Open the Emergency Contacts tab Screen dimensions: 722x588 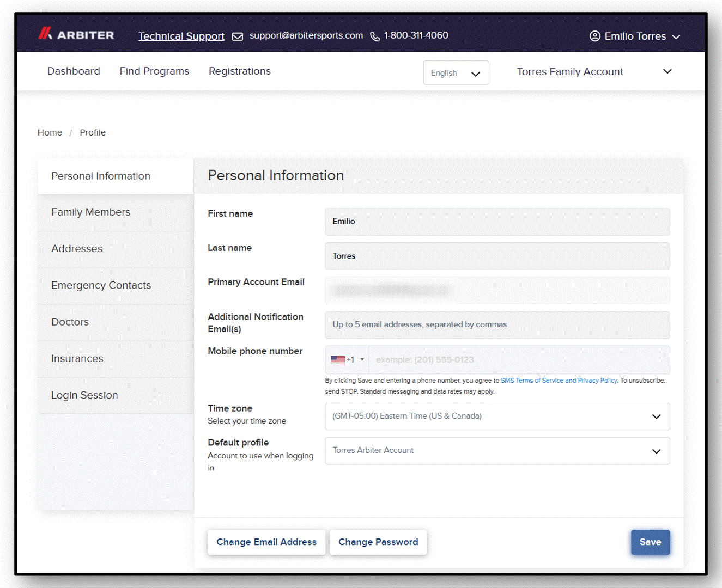(116, 285)
